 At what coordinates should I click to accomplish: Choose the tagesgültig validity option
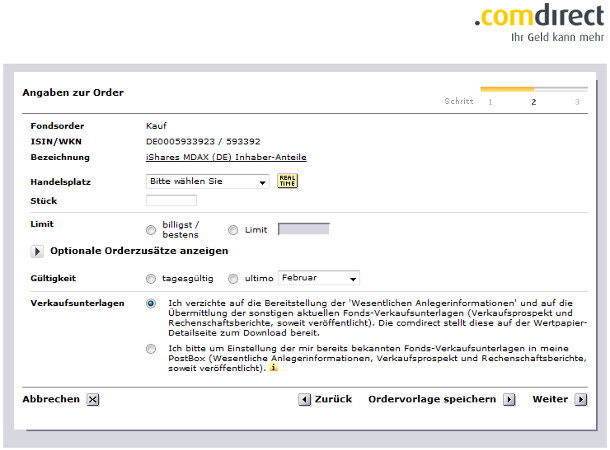coord(151,278)
